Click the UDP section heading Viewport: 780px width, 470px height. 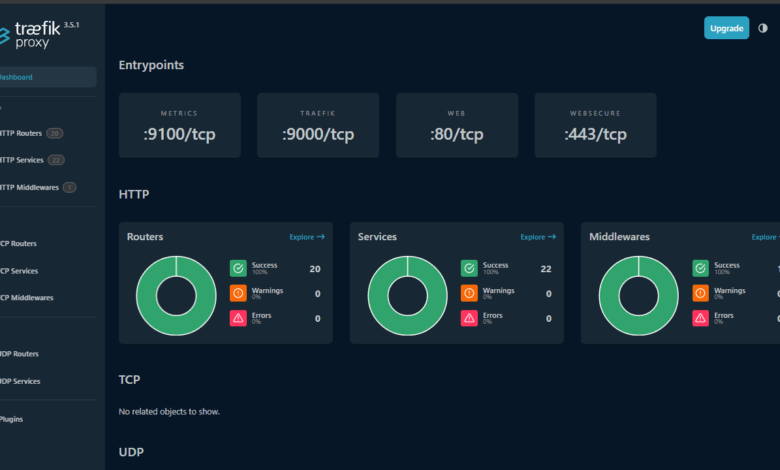click(x=131, y=453)
